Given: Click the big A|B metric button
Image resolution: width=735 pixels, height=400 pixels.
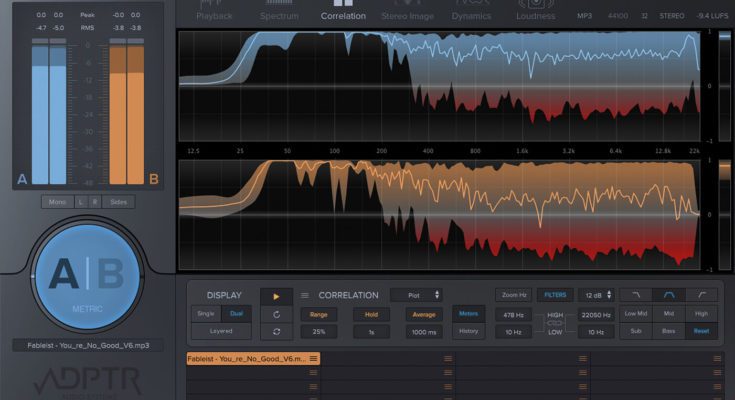Looking at the screenshot, I should click(x=86, y=273).
